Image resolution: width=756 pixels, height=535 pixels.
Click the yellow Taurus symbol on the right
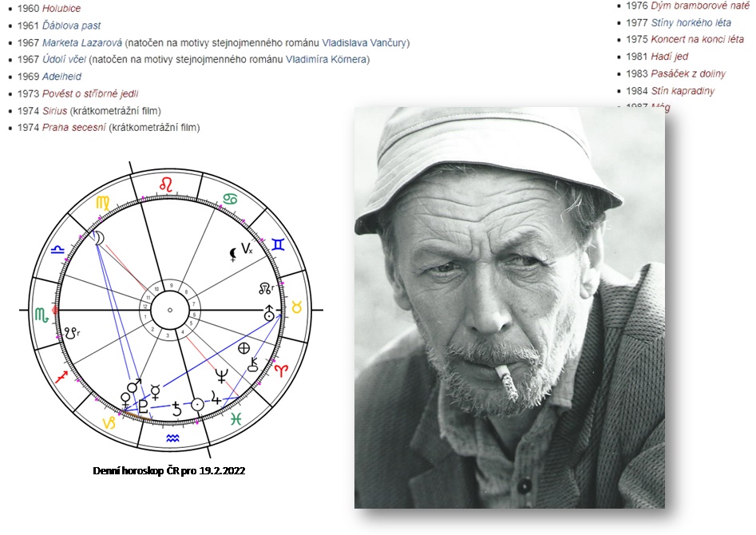pos(297,307)
